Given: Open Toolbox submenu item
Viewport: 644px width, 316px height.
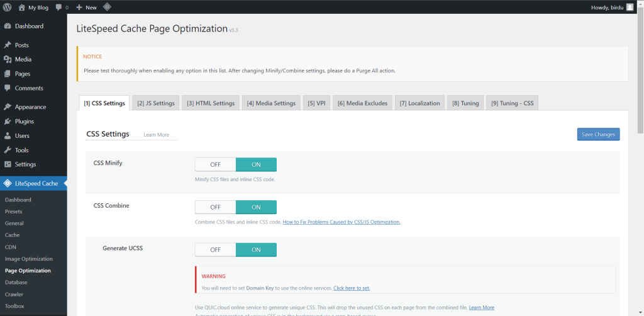Looking at the screenshot, I should pyautogui.click(x=14, y=306).
